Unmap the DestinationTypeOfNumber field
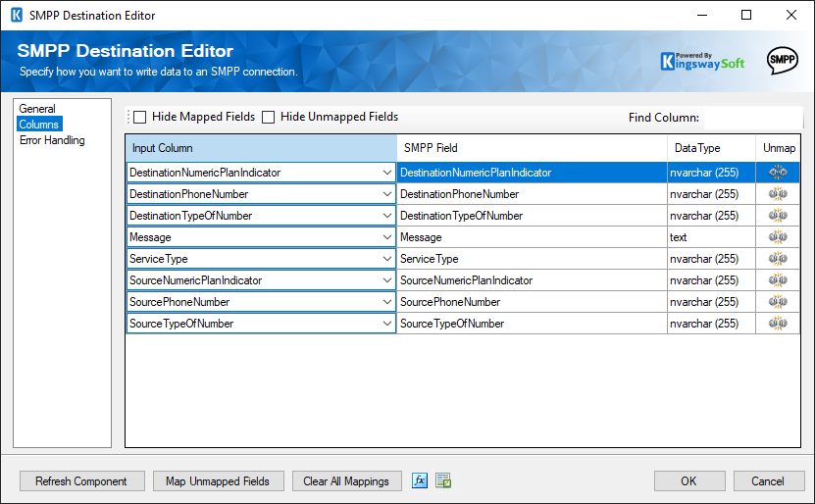Image resolution: width=815 pixels, height=504 pixels. tap(778, 215)
